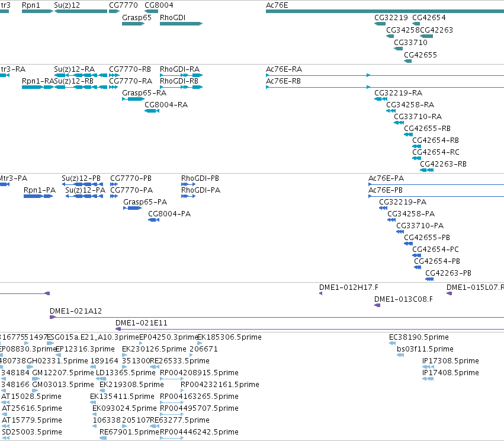Select EST bs03f11.5prime
This screenshot has height=441, width=504.
tap(425, 349)
